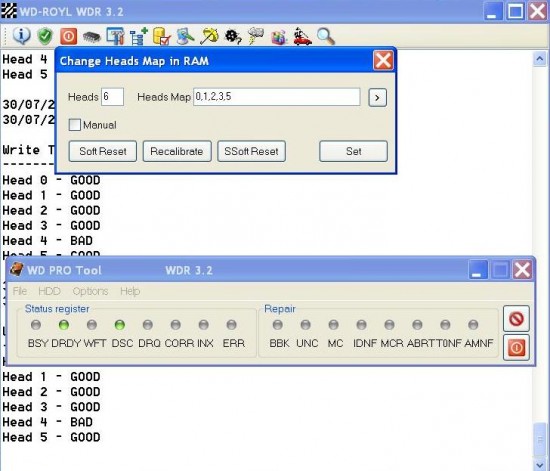Image resolution: width=550 pixels, height=471 pixels.
Task: Click the Soft Reset button
Action: [103, 151]
